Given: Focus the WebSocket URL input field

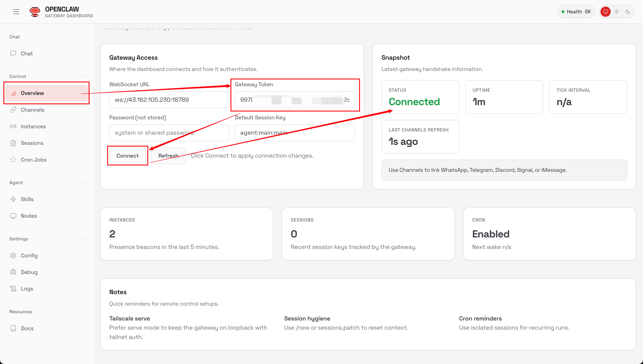Looking at the screenshot, I should point(169,100).
